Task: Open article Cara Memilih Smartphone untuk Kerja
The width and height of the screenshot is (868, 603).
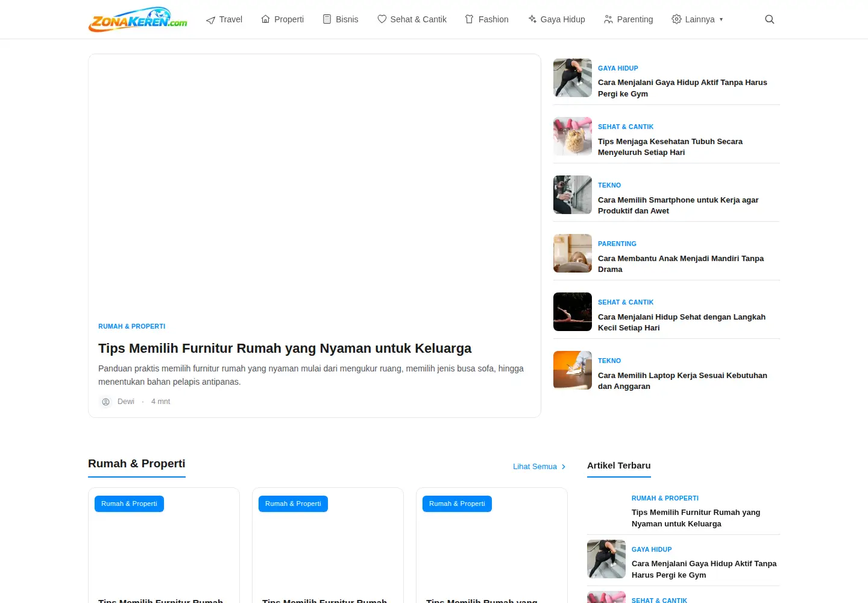Action: (x=678, y=205)
